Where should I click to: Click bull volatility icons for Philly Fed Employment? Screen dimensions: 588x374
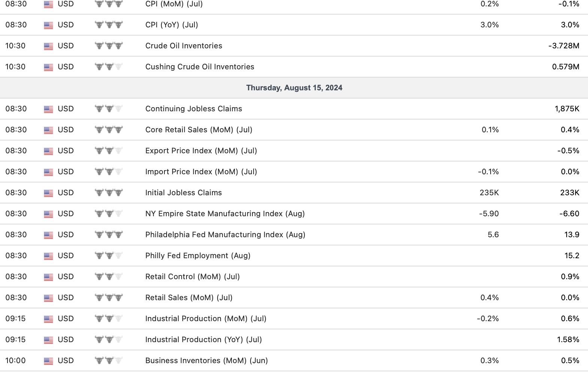coord(109,256)
